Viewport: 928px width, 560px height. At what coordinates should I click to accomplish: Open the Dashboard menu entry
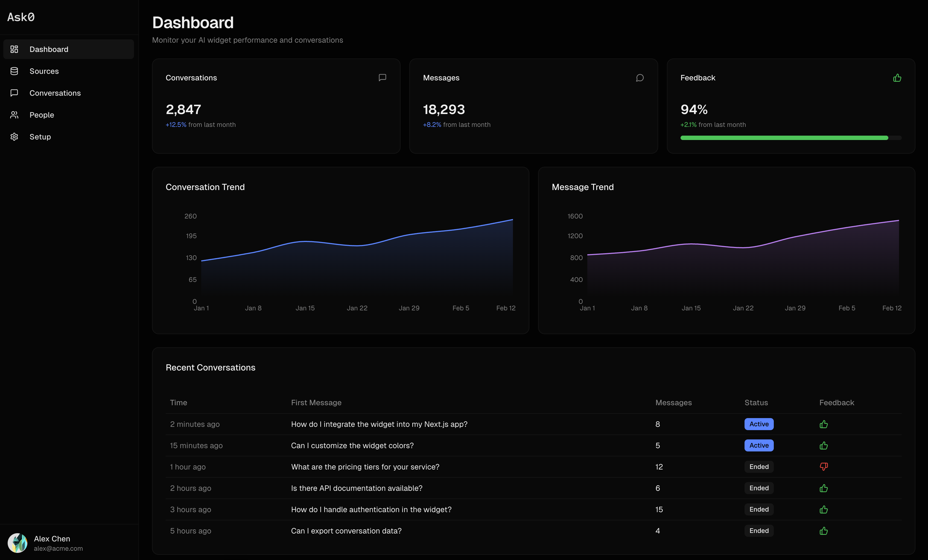(49, 49)
